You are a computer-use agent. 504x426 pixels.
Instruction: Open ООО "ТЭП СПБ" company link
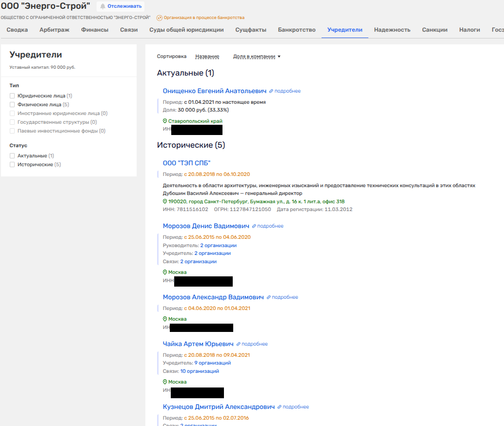186,163
